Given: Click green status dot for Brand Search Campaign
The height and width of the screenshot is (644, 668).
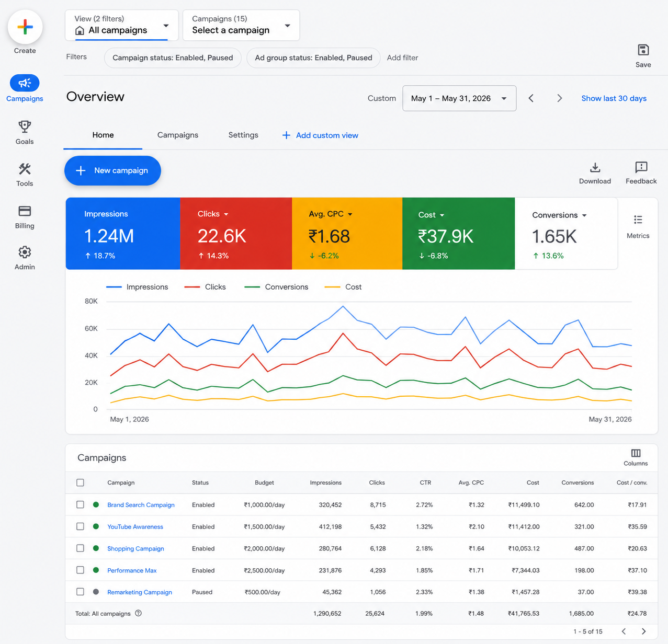Looking at the screenshot, I should click(96, 504).
